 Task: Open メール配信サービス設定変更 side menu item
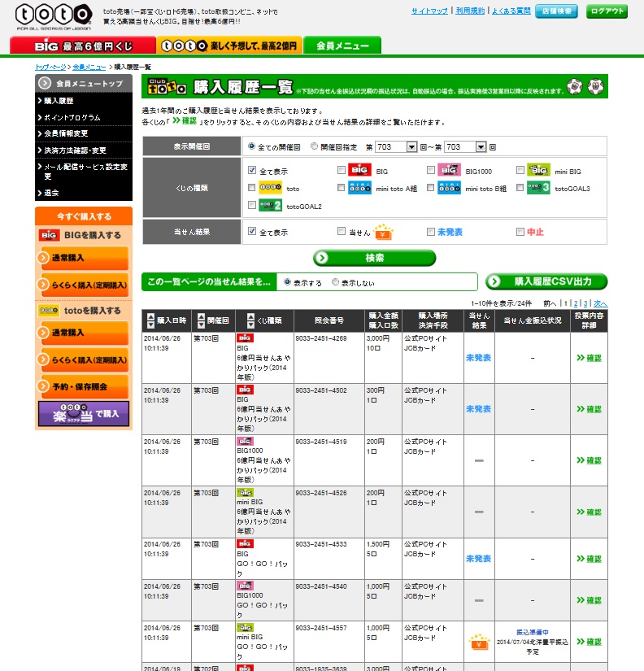pos(84,172)
